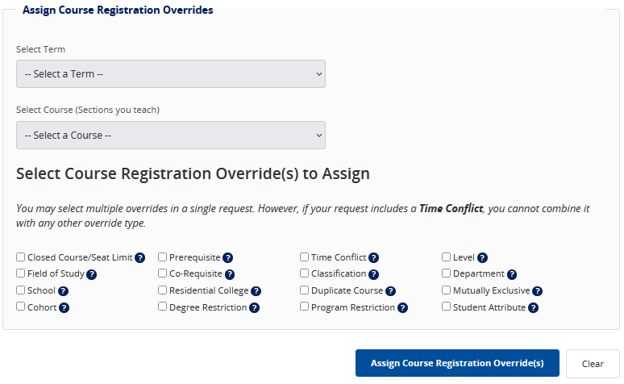The image size is (624, 384).
Task: Check the Closed Course/Seat Limit box
Action: [21, 257]
